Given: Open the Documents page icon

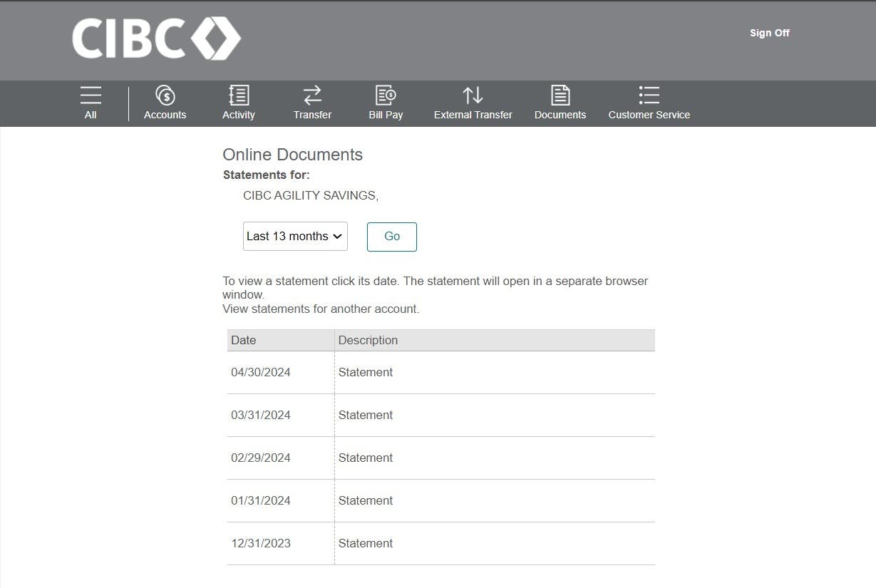Looking at the screenshot, I should coord(560,95).
